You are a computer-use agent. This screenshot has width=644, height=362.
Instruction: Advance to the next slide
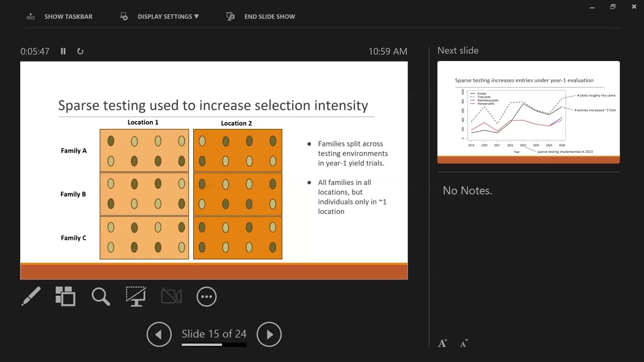[269, 334]
